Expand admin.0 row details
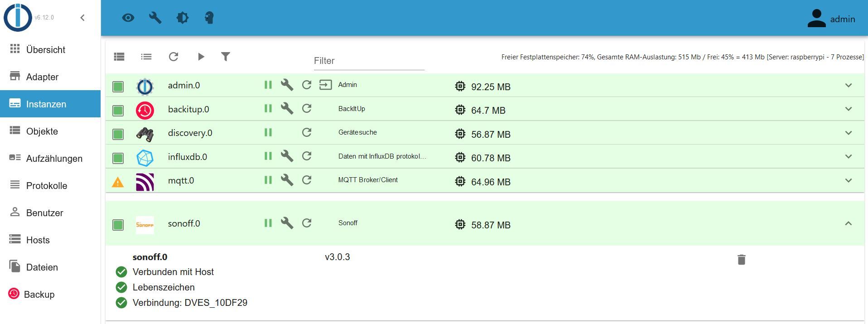This screenshot has height=324, width=868. tap(849, 85)
